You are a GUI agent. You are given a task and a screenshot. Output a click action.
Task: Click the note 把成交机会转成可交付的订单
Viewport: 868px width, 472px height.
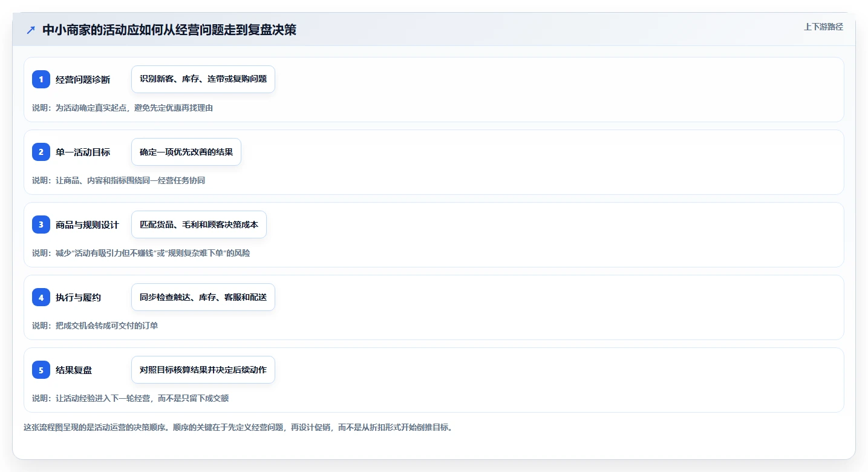pyautogui.click(x=95, y=326)
